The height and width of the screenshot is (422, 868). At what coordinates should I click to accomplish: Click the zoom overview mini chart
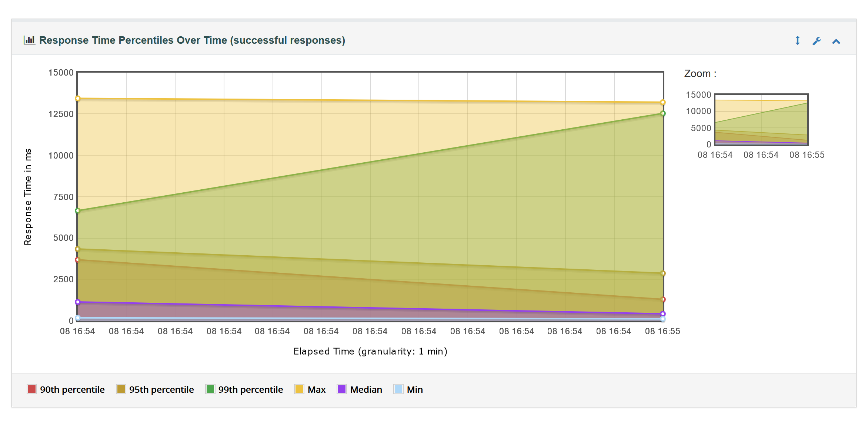761,119
